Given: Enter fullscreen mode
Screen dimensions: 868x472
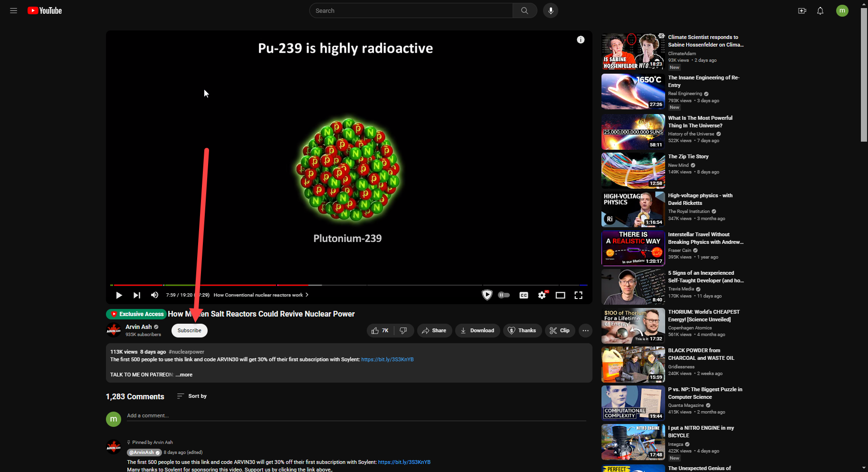Looking at the screenshot, I should pyautogui.click(x=578, y=295).
